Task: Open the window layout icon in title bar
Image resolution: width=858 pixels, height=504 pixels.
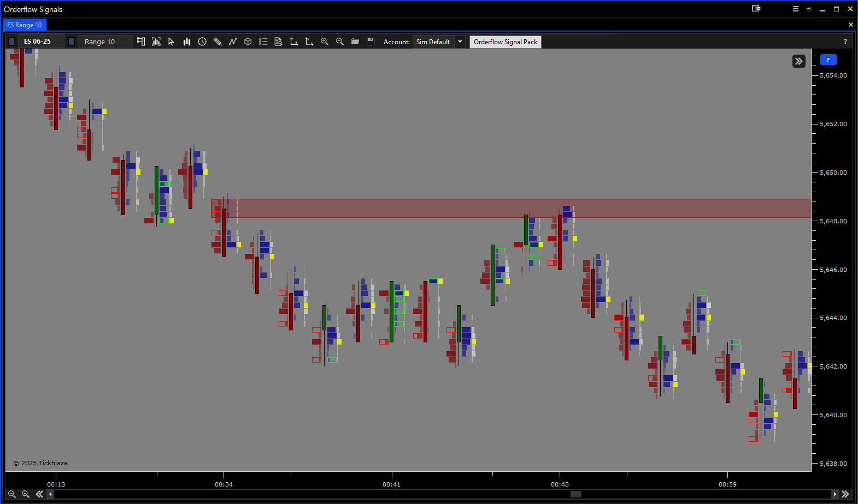Action: [x=756, y=9]
